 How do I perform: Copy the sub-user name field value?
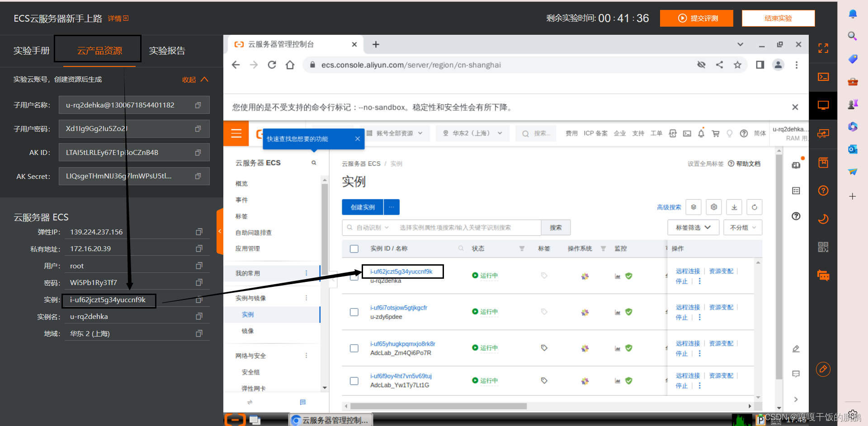point(198,105)
